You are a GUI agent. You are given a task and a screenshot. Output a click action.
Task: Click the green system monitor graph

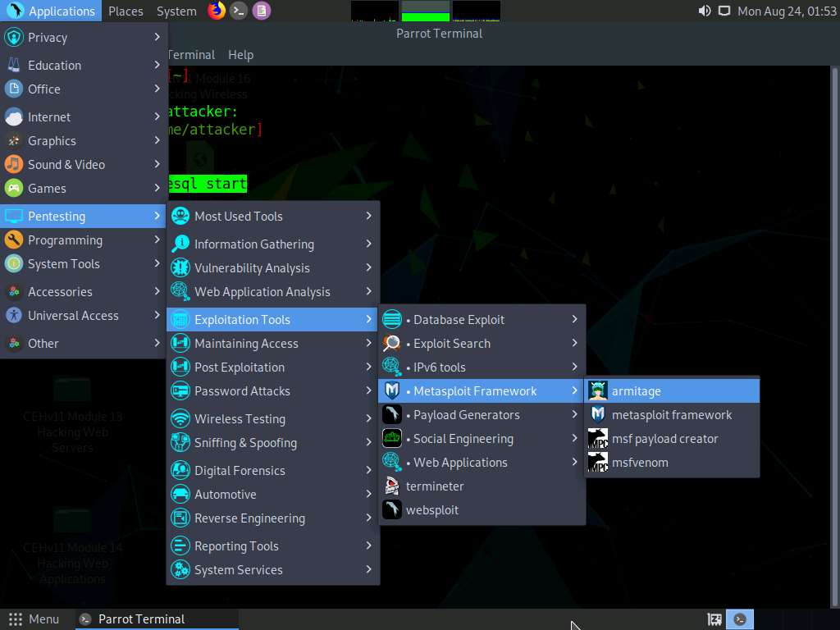pos(426,11)
